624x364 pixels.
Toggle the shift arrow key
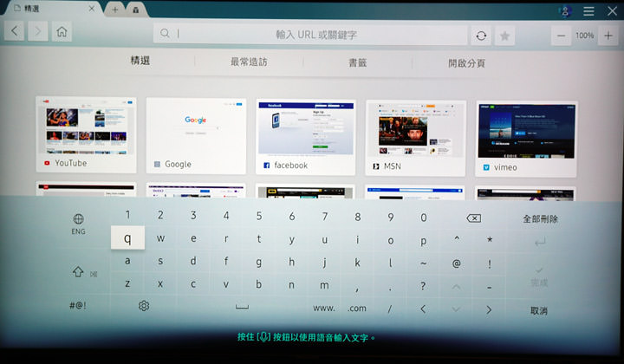[78, 272]
